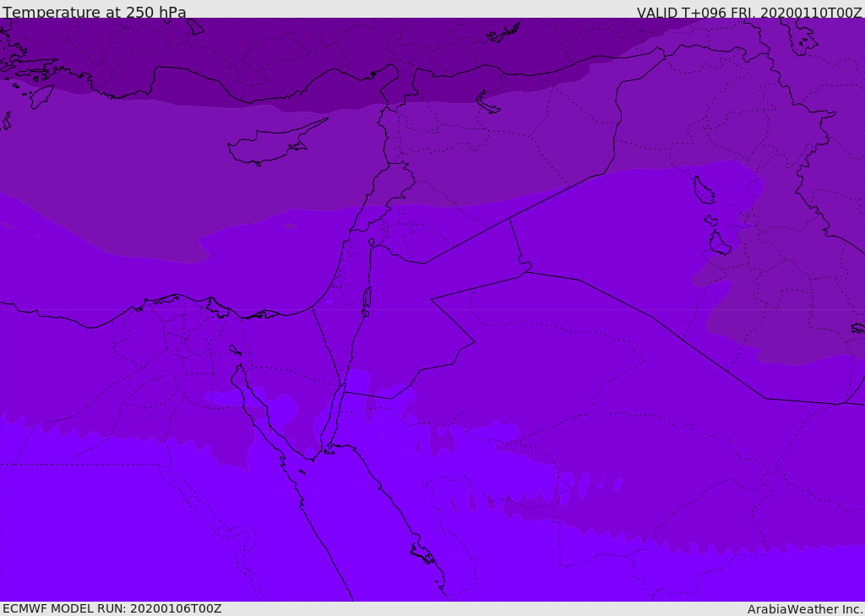865x616 pixels.
Task: Click the 'ECMWF MODEL RUN: 20200106T00Z' text
Action: pyautogui.click(x=112, y=608)
